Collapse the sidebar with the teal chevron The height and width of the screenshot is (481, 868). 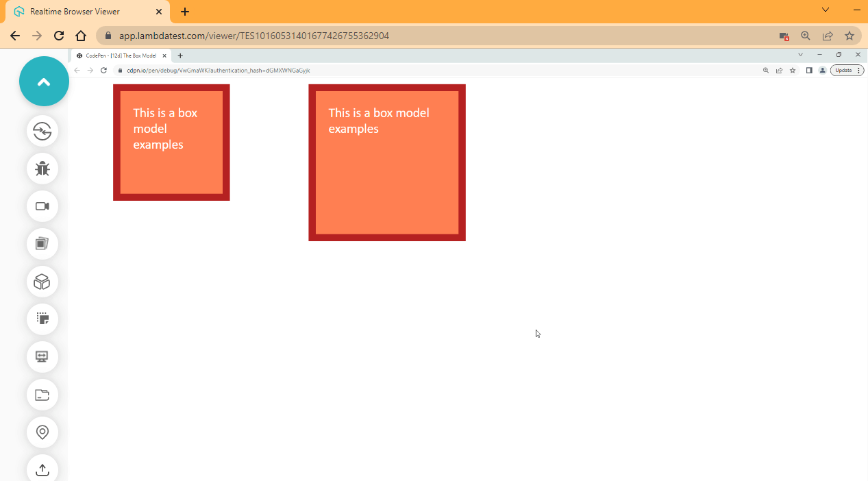[44, 81]
